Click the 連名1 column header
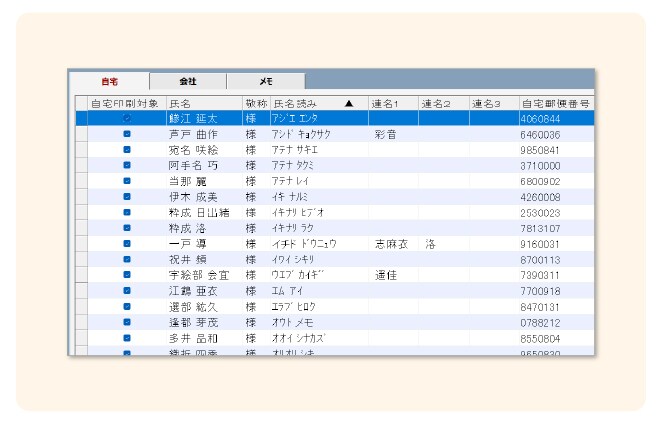 [392, 103]
